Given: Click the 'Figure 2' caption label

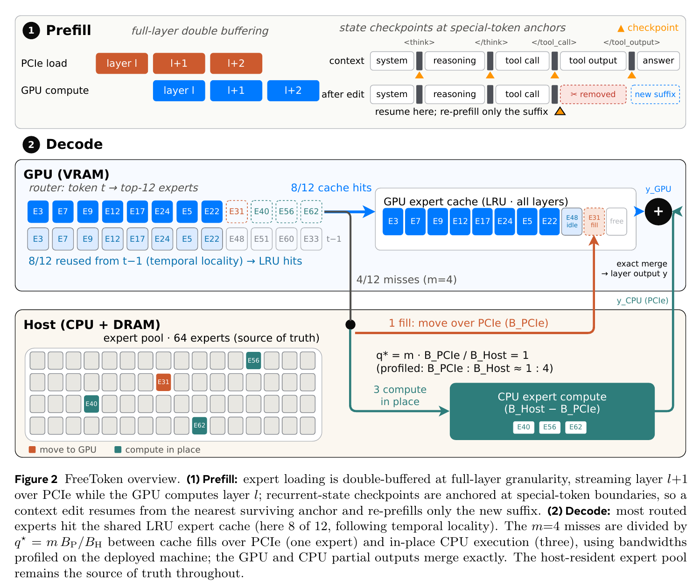Looking at the screenshot, I should 36,479.
